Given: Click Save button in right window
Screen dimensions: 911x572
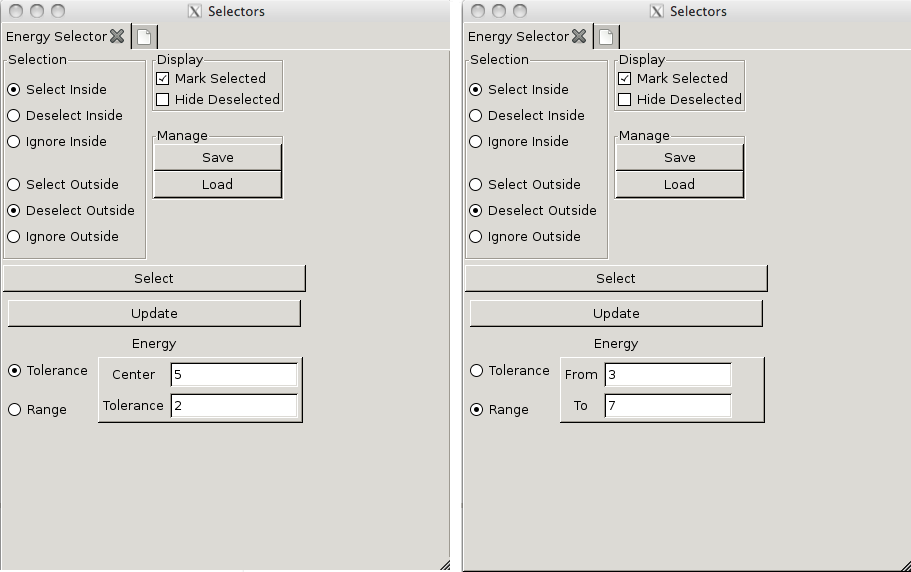Looking at the screenshot, I should [680, 158].
